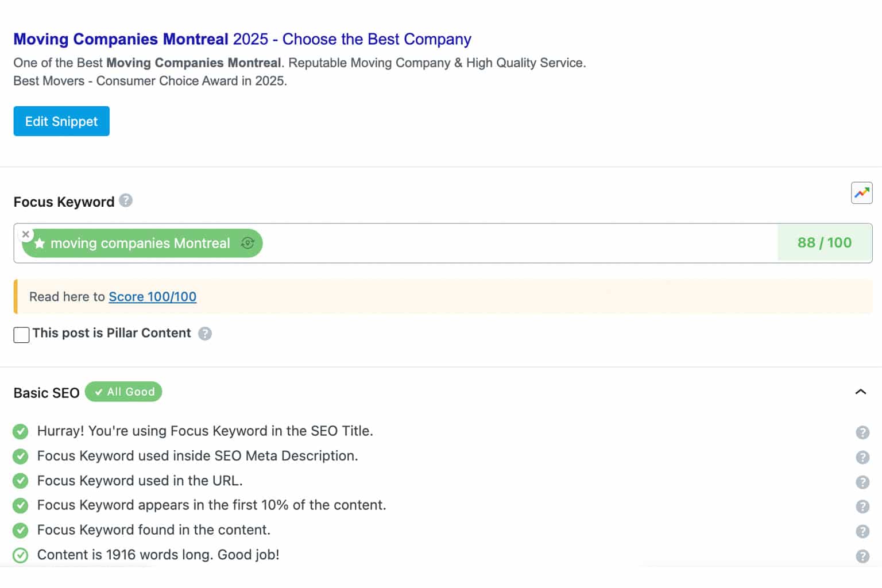
Task: Open help icon next to Focus Keyword
Action: click(126, 200)
